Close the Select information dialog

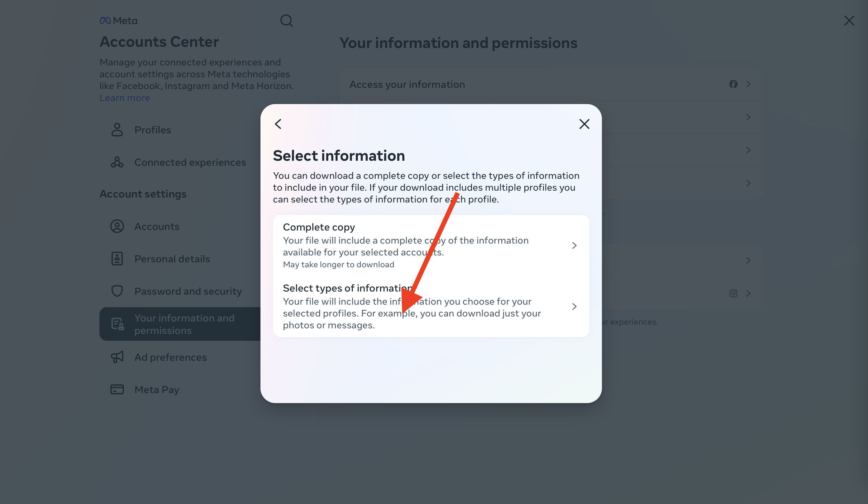pyautogui.click(x=584, y=124)
